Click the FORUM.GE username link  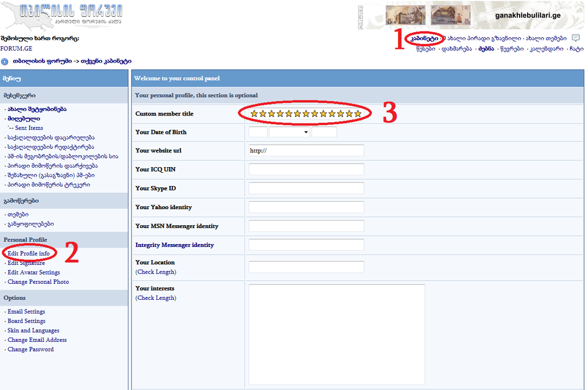point(16,48)
